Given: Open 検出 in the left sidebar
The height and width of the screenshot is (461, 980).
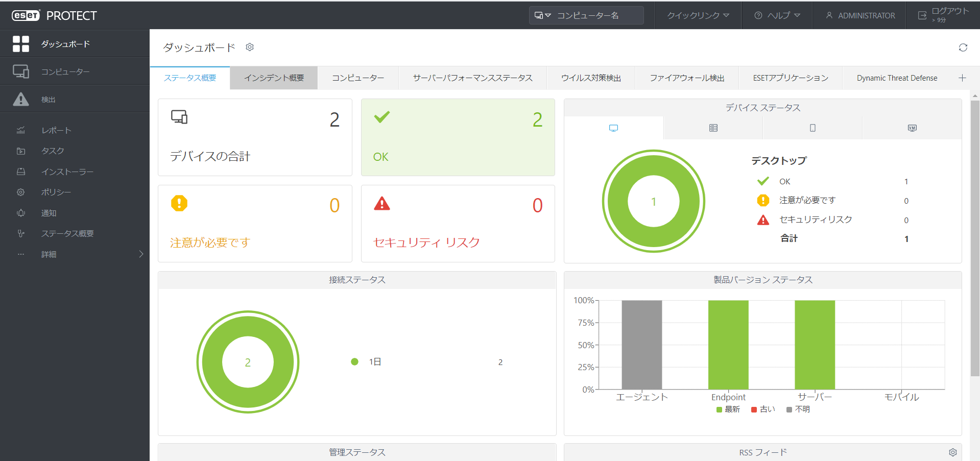Looking at the screenshot, I should tap(49, 100).
